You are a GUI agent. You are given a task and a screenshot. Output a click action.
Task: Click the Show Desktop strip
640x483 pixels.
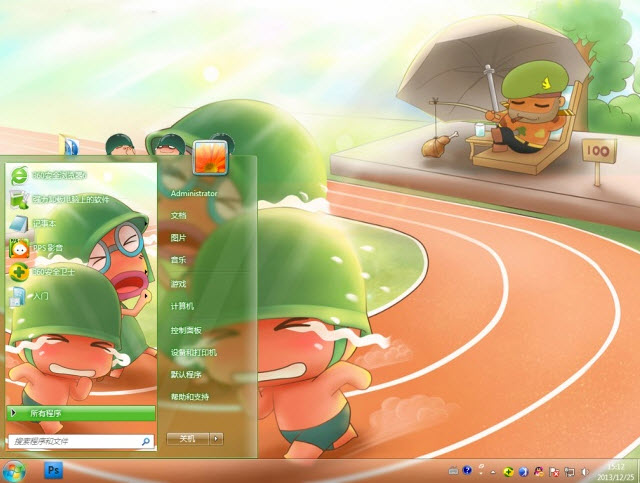[x=638, y=471]
